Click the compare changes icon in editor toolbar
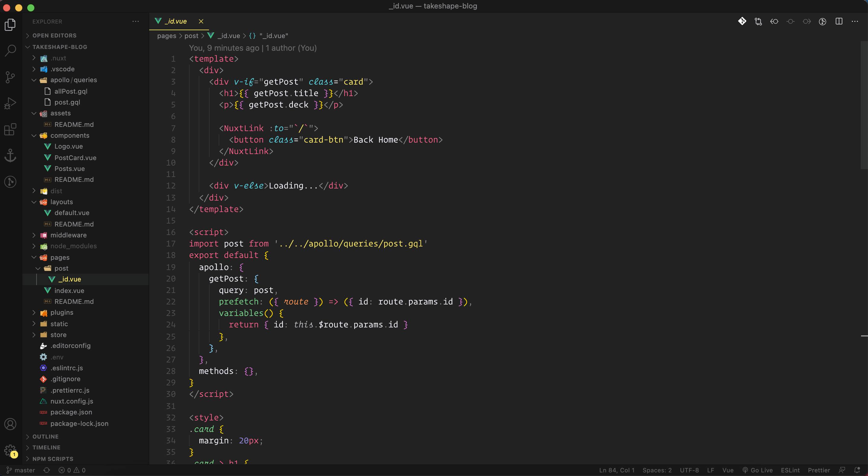 point(758,21)
